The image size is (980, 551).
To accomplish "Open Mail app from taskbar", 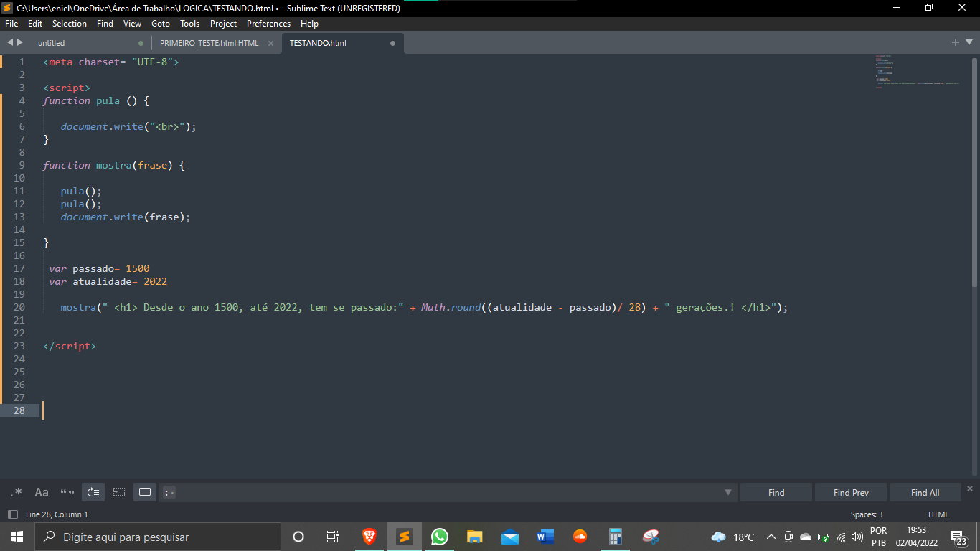I will click(510, 537).
